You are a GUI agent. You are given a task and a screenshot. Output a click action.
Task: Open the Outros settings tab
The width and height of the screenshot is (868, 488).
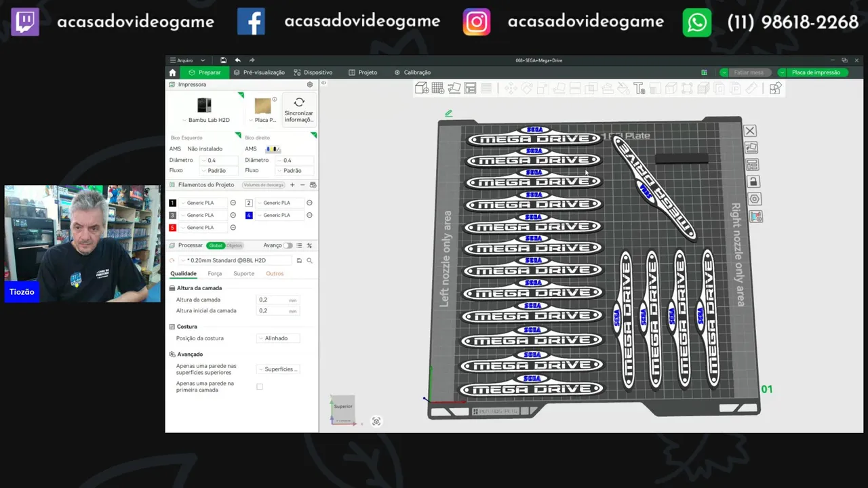275,274
